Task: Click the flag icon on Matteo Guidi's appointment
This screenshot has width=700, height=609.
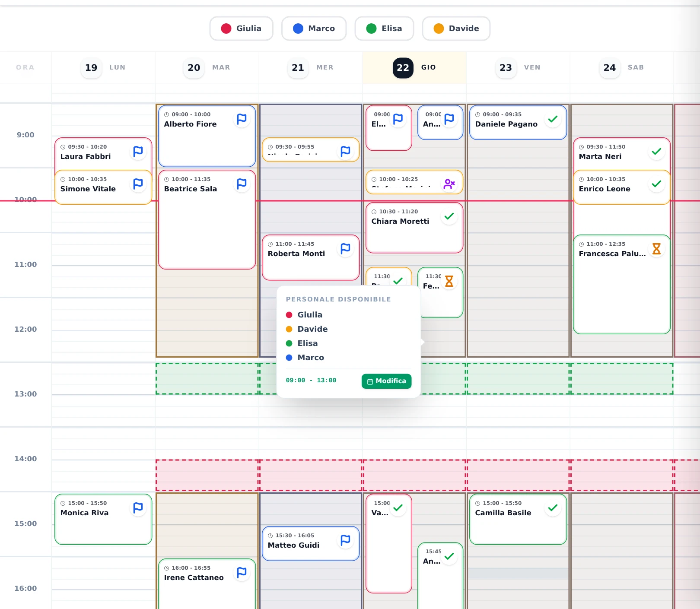Action: pos(345,540)
